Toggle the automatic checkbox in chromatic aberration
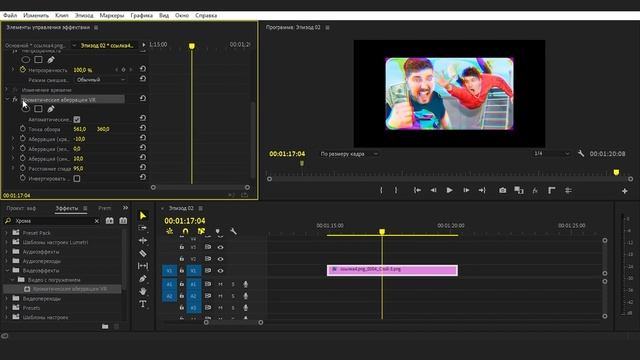This screenshot has width=640, height=360. click(x=77, y=119)
